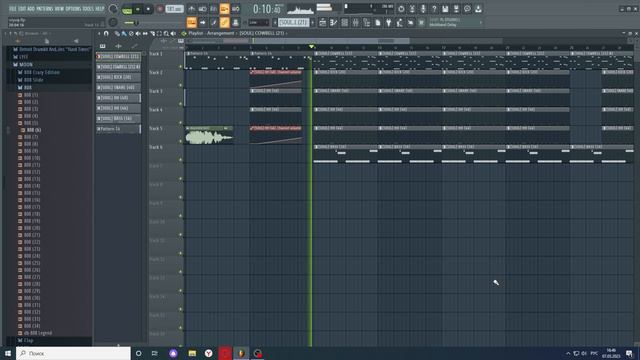The image size is (640, 360).
Task: Open the OPTIONS menu
Action: click(73, 9)
